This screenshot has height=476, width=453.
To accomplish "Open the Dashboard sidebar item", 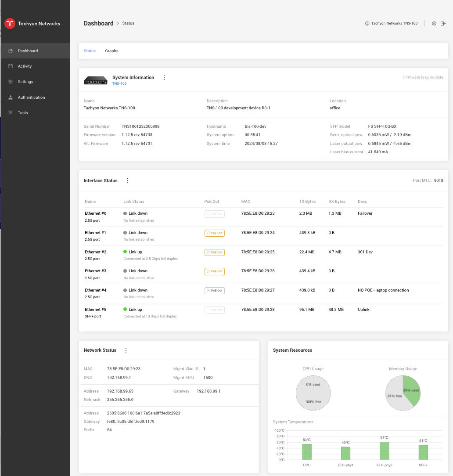I will (35, 50).
